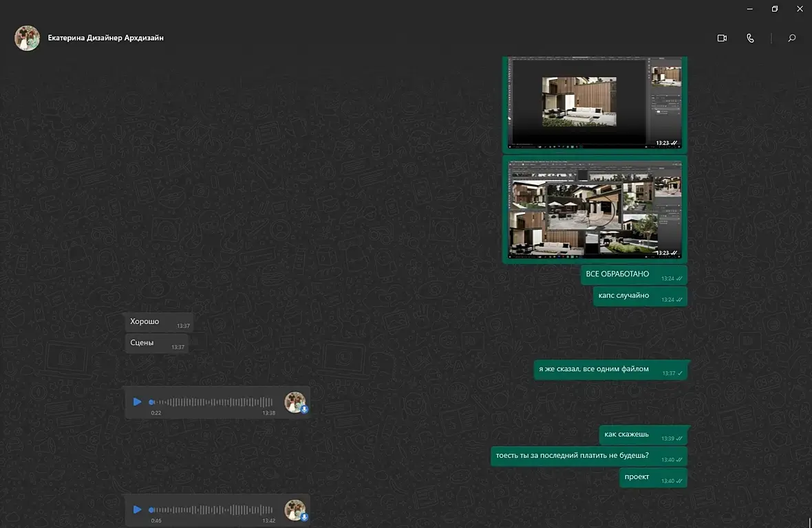Play the 0:22 voice message
Screen dimensions: 812x528
coord(137,401)
